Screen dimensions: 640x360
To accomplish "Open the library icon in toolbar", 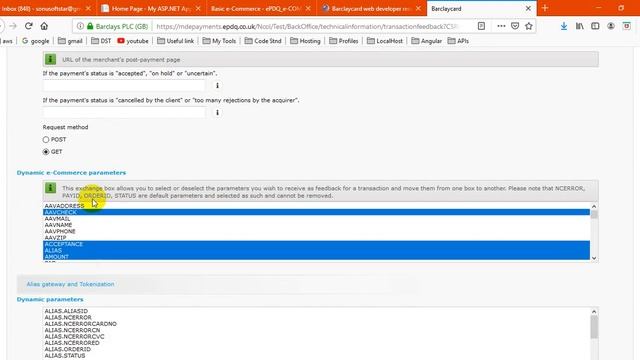I will pos(580,26).
